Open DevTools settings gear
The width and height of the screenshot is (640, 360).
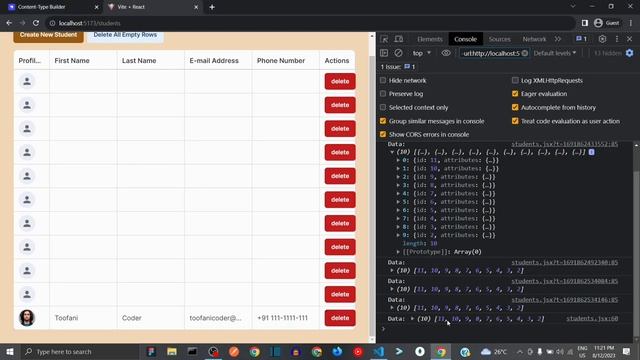602,39
